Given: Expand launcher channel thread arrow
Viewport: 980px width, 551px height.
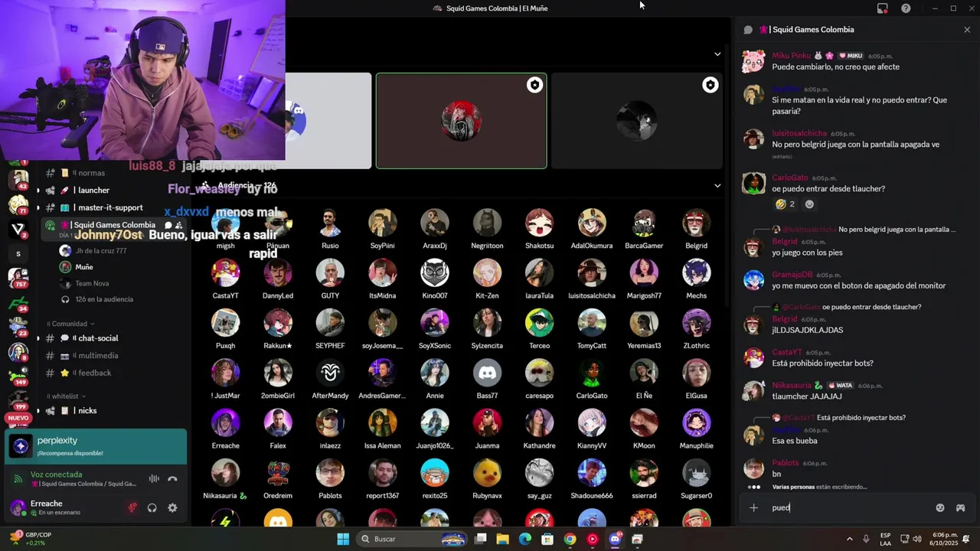Looking at the screenshot, I should (x=38, y=191).
